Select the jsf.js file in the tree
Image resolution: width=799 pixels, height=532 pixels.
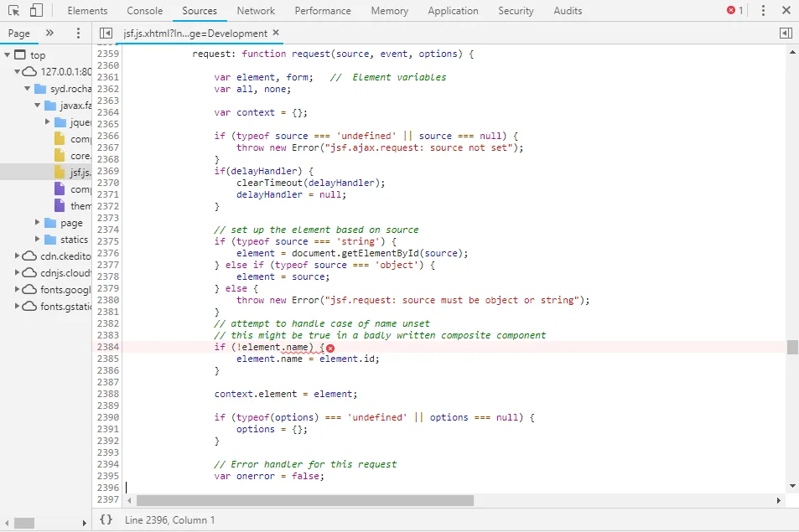coord(78,173)
